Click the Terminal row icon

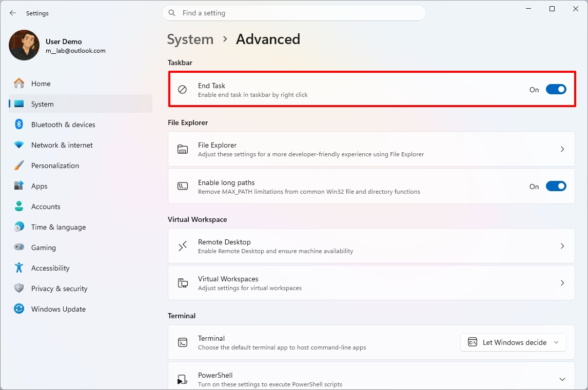tap(183, 342)
